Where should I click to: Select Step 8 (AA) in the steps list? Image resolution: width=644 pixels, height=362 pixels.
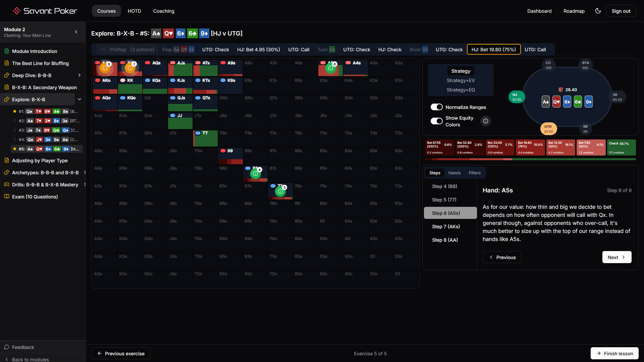pyautogui.click(x=444, y=240)
